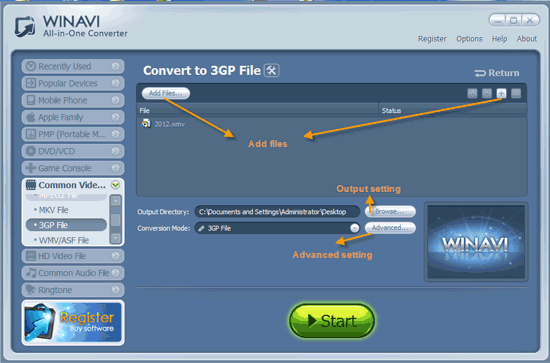The image size is (550, 363).
Task: Expand the Common Audio File arrow
Action: (x=115, y=273)
